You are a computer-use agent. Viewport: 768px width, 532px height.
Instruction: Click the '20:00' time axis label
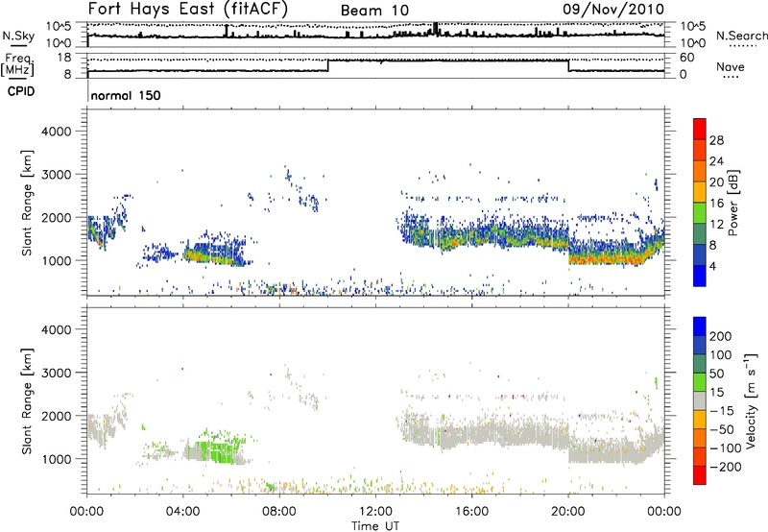click(567, 512)
